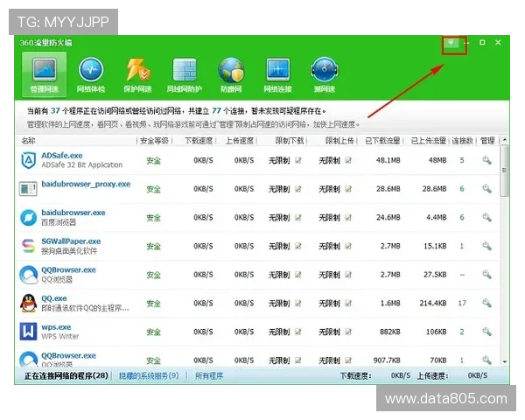Edit download limit for SGWallPaper.exe
525x420 pixels.
click(x=298, y=246)
